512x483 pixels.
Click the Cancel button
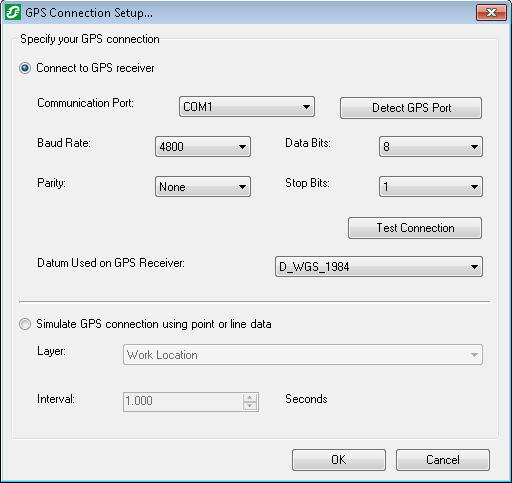443,460
